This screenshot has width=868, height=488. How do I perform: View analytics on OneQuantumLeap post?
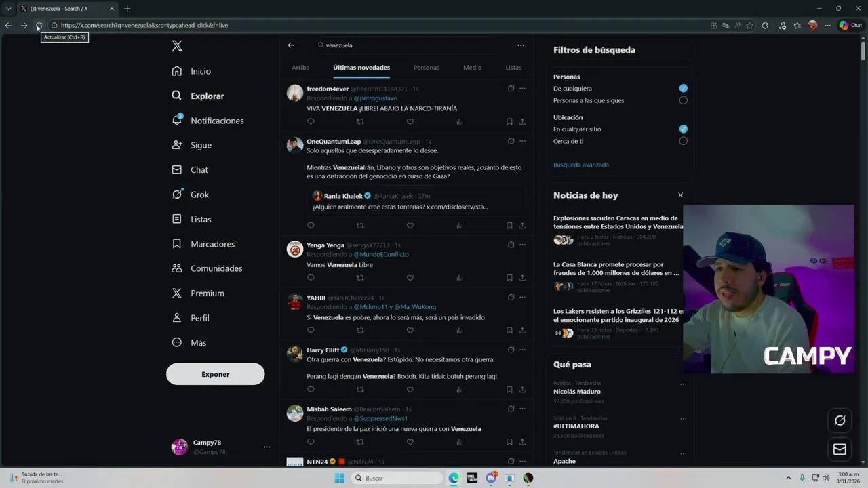coord(459,226)
